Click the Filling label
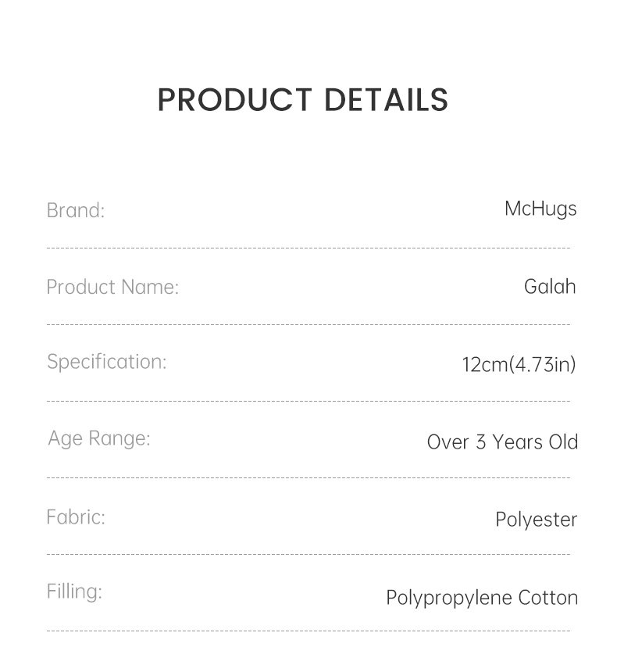Screen dimensions: 617x672 click(74, 592)
